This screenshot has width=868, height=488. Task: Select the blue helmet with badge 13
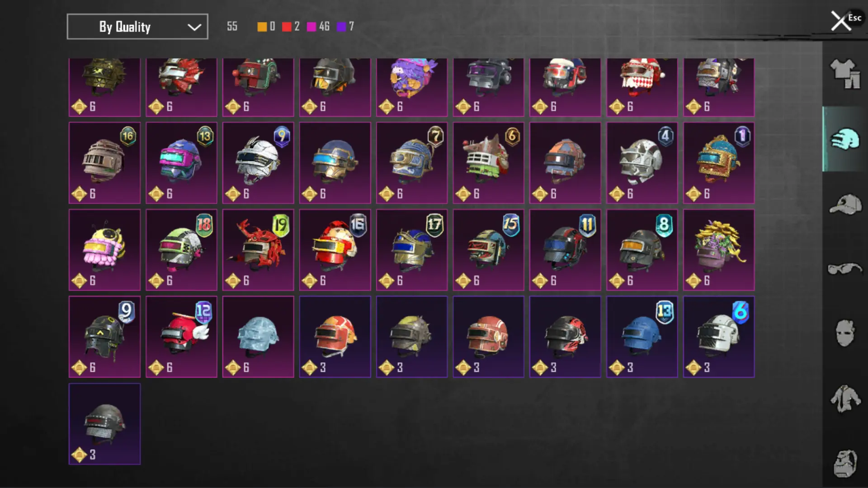tap(642, 337)
